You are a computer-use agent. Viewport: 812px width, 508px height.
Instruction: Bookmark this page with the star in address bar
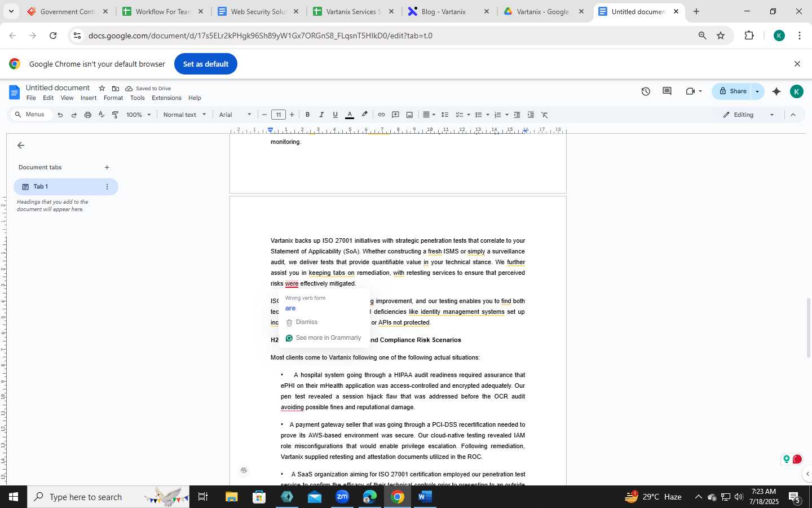click(721, 36)
